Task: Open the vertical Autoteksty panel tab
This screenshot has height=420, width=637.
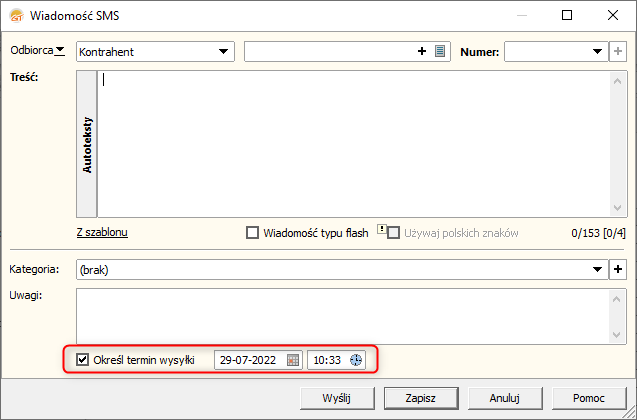Action: click(87, 144)
